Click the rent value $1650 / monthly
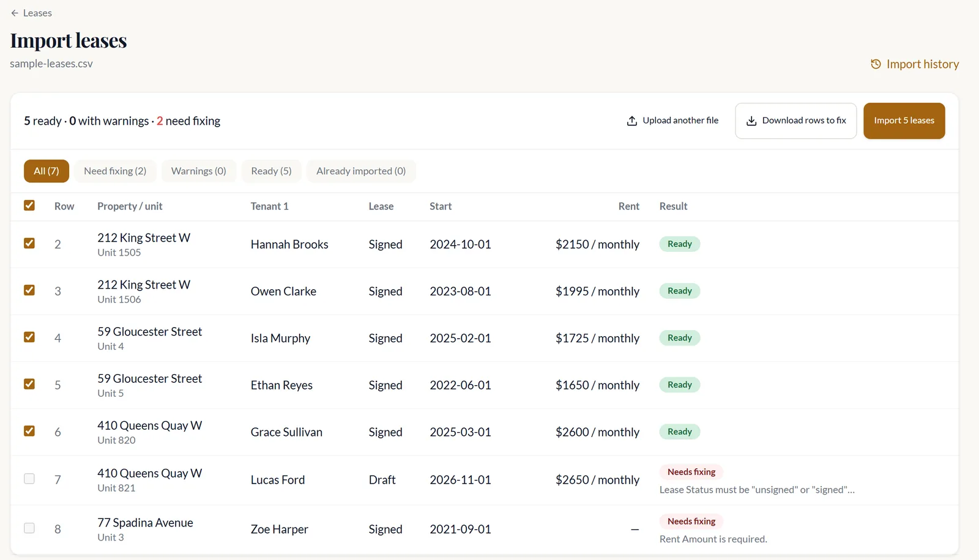The width and height of the screenshot is (979, 560). click(x=597, y=385)
